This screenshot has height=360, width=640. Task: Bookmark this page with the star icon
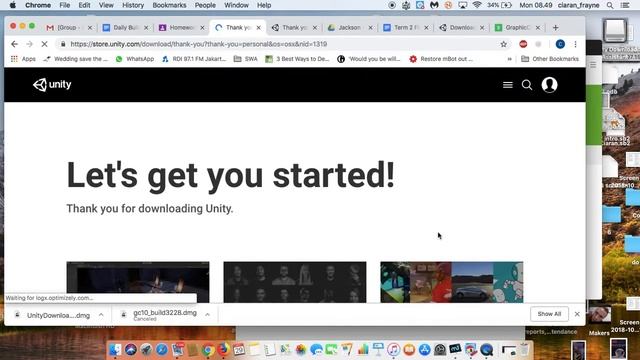[504, 44]
